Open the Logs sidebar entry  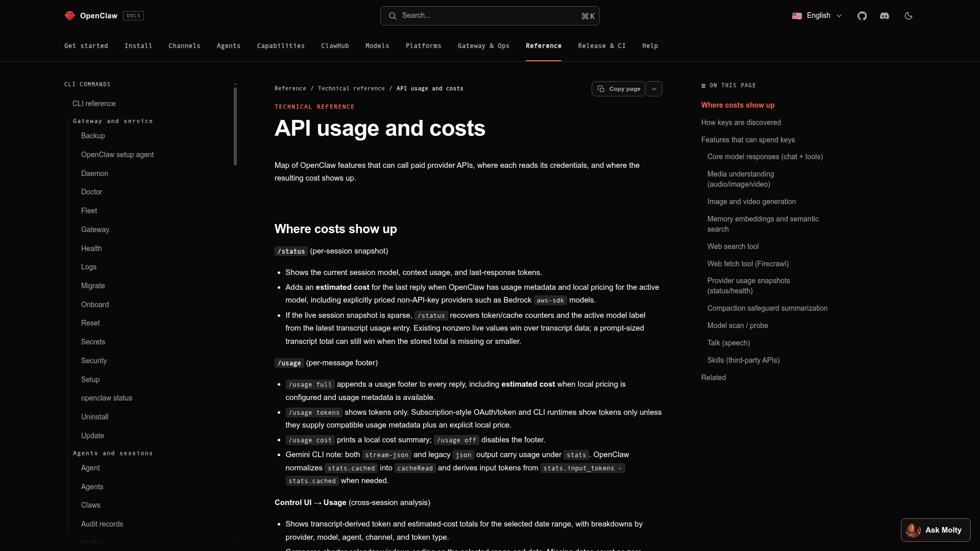89,267
